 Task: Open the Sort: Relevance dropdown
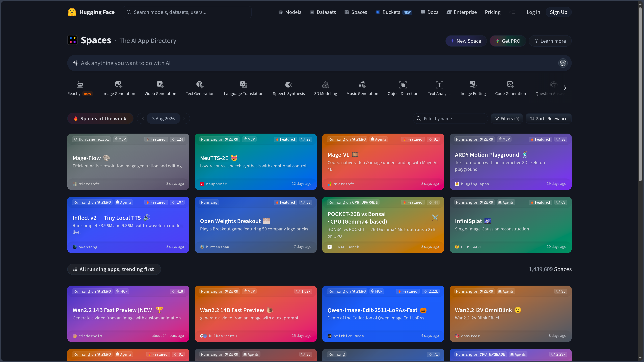pyautogui.click(x=549, y=118)
